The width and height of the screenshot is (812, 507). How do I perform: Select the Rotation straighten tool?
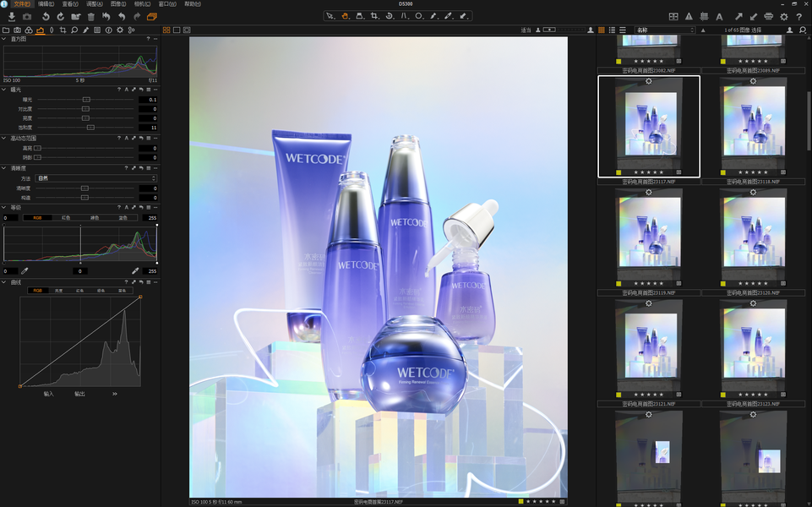pos(390,16)
